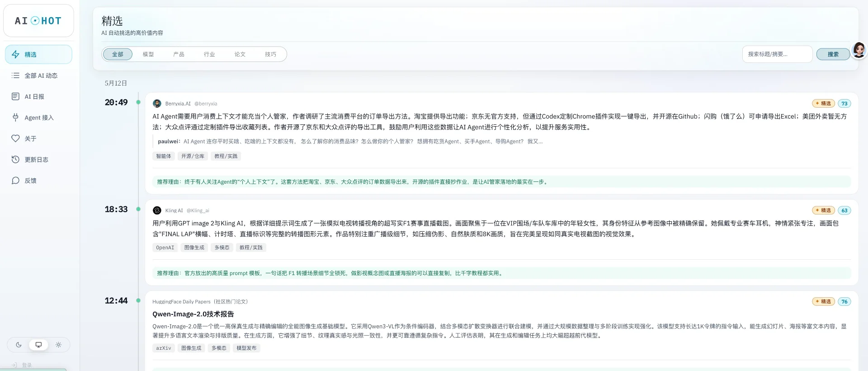Open 全部 AI 动态 list icon
The width and height of the screenshot is (868, 371).
pos(15,76)
